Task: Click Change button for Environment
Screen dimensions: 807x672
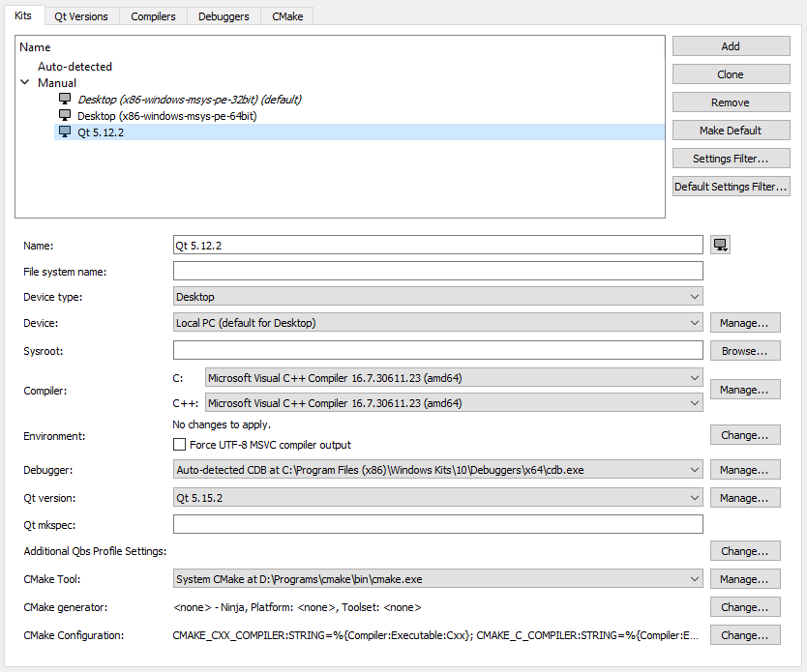Action: tap(745, 435)
